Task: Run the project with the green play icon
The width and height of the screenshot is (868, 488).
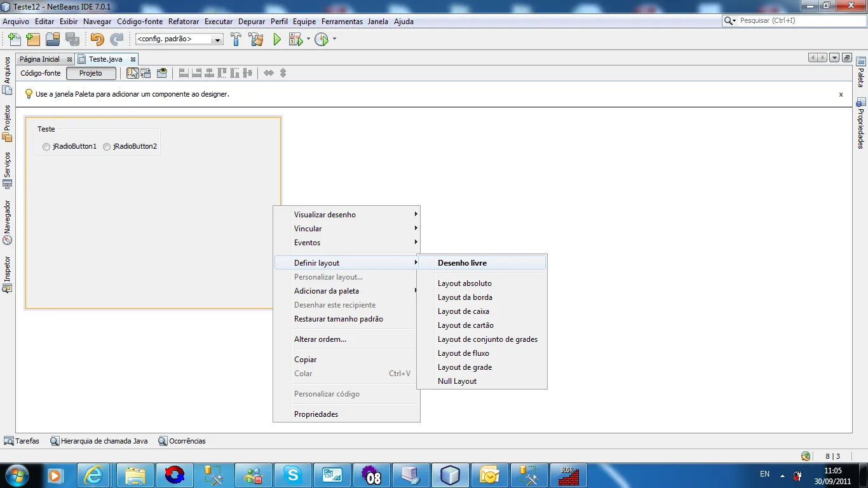Action: [277, 39]
